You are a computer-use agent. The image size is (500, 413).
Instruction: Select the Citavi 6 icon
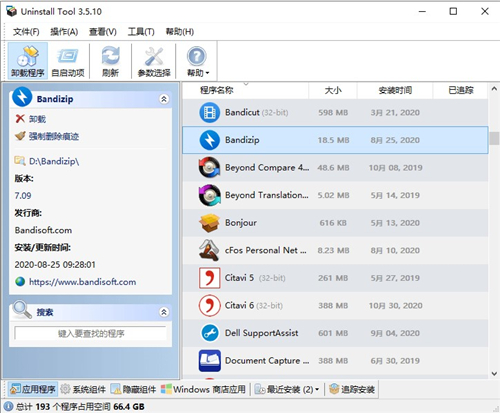pyautogui.click(x=209, y=305)
